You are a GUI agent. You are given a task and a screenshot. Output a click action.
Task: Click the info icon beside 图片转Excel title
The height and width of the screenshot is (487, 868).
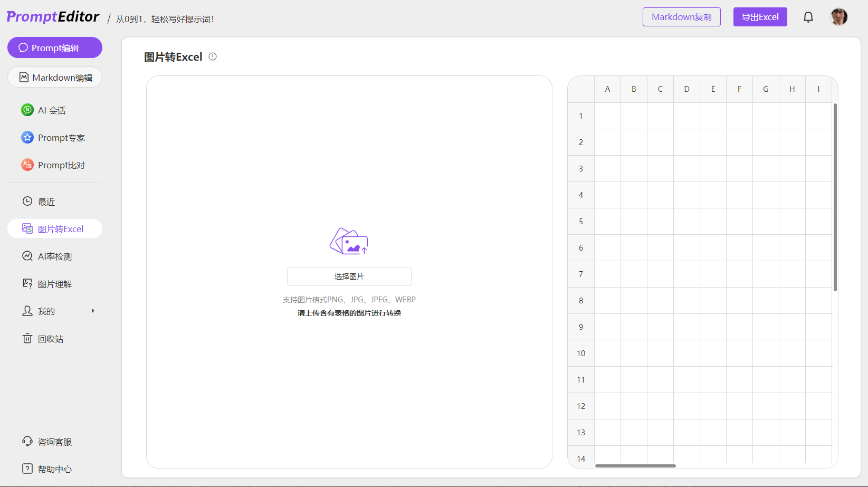tap(213, 56)
